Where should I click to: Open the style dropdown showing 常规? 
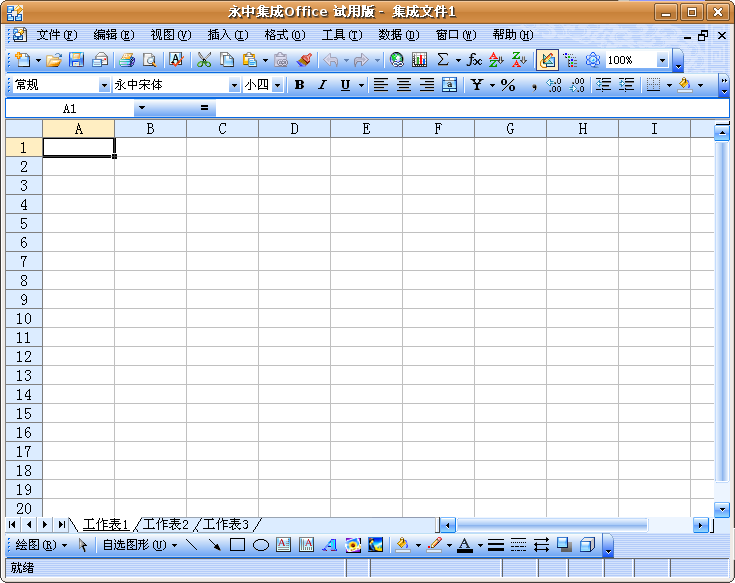tap(104, 85)
